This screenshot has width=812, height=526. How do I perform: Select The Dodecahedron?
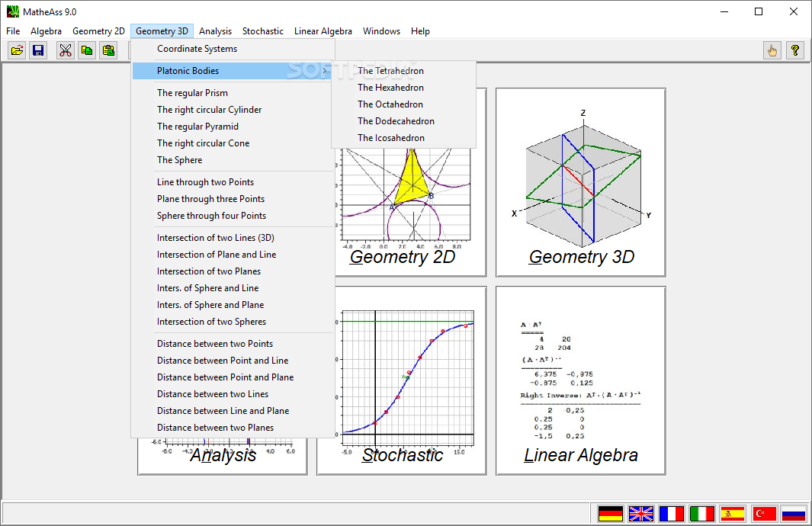pyautogui.click(x=403, y=121)
